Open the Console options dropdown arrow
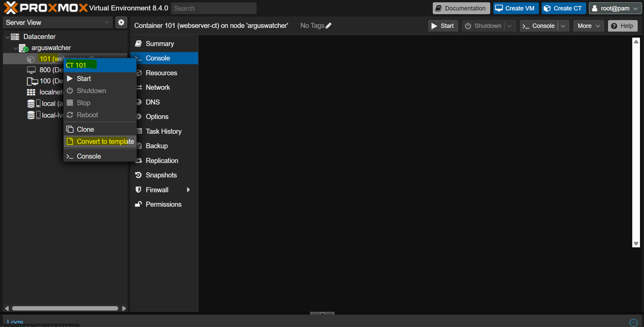Image resolution: width=644 pixels, height=327 pixels. pyautogui.click(x=563, y=26)
